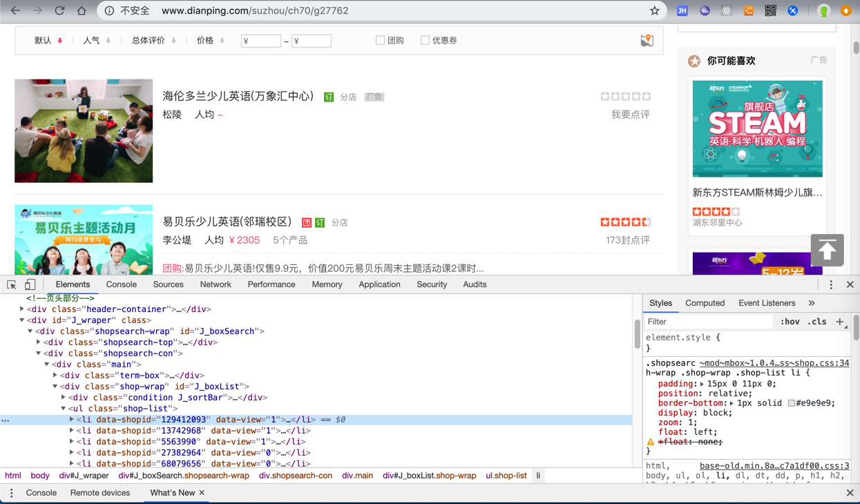
Task: Open the Remote devices drawer tab
Action: pyautogui.click(x=100, y=493)
